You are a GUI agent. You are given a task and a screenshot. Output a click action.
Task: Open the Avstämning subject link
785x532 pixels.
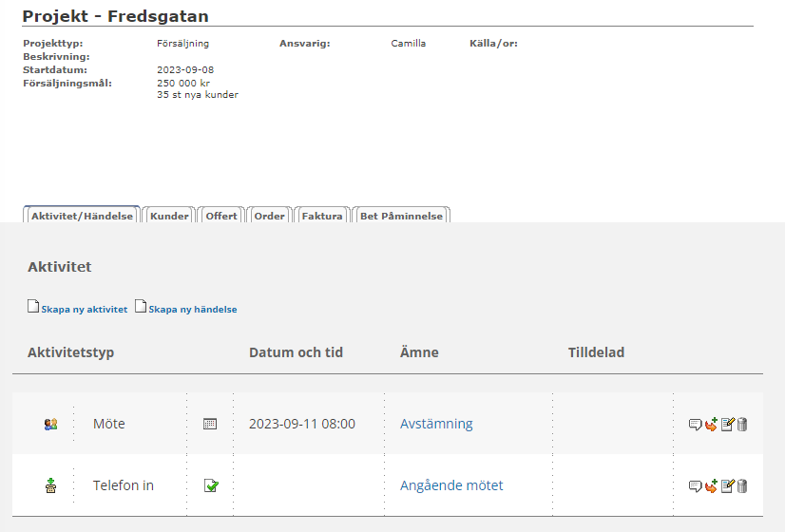[x=436, y=424]
